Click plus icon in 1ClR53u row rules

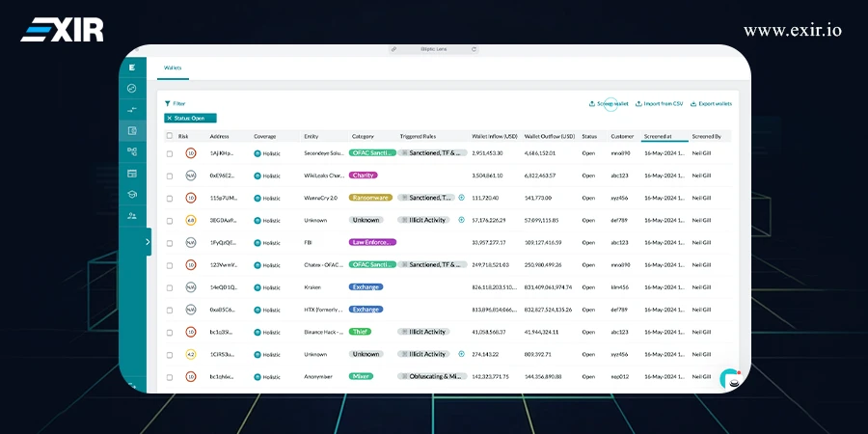pyautogui.click(x=462, y=354)
